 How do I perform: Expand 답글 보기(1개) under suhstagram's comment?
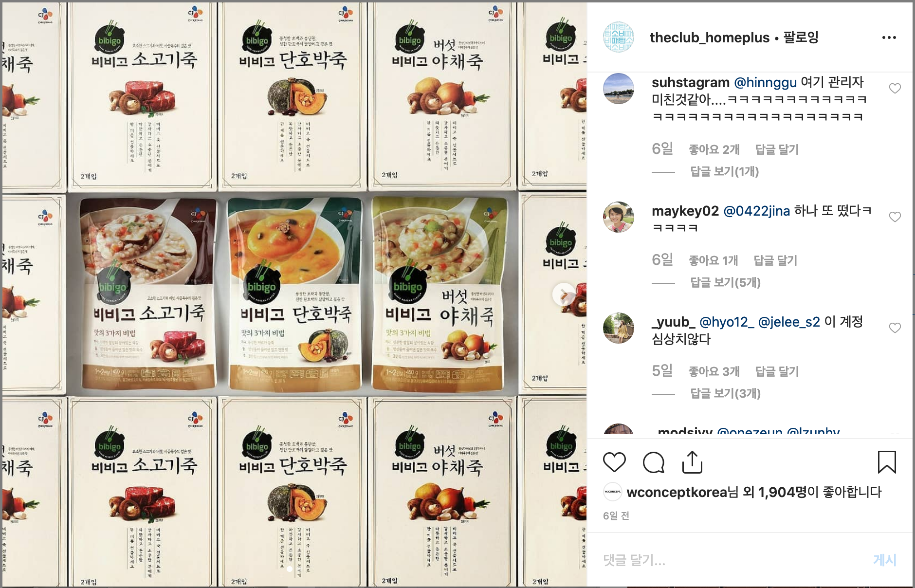coord(724,171)
